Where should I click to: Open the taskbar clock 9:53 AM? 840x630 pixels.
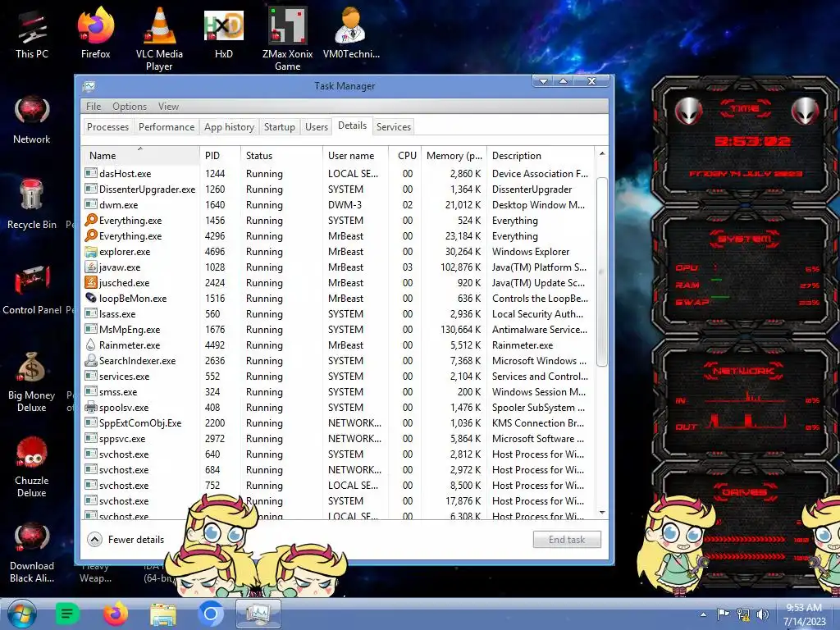[804, 614]
